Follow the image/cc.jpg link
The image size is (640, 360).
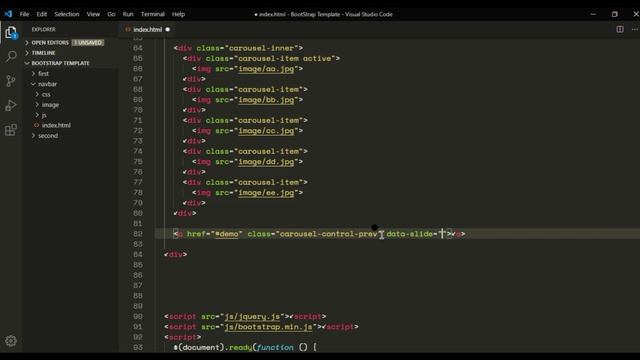pos(266,131)
